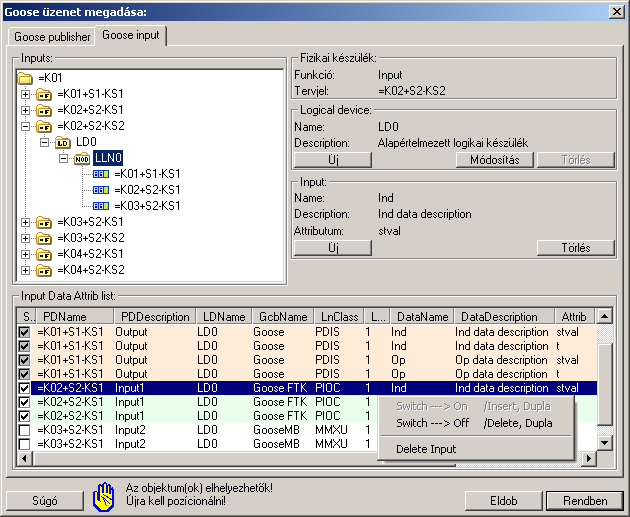Uncheck the Op stval row of =K01+S1-KS1

25,360
